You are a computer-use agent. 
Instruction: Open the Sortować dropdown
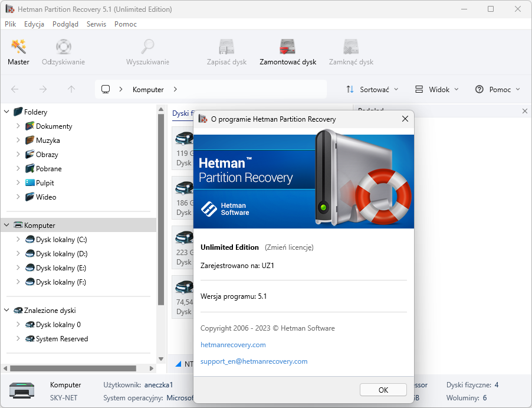click(x=372, y=89)
